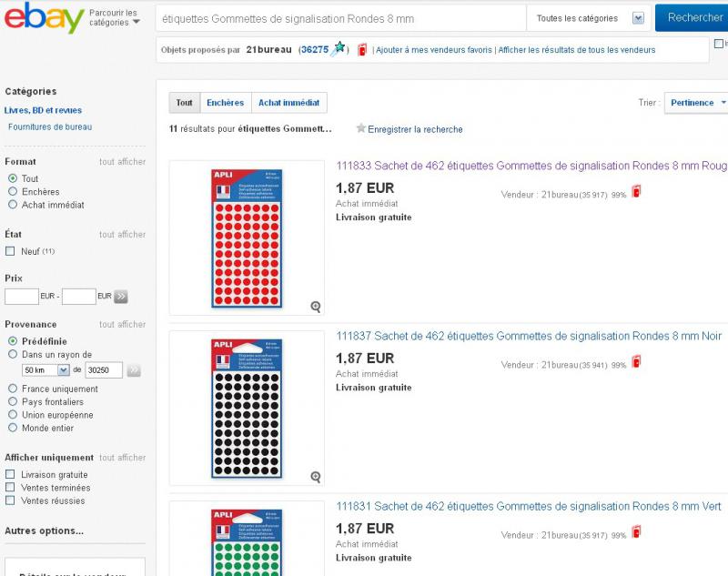728x576 pixels.
Task: Check the Neuf condition checkbox
Action: click(x=11, y=251)
